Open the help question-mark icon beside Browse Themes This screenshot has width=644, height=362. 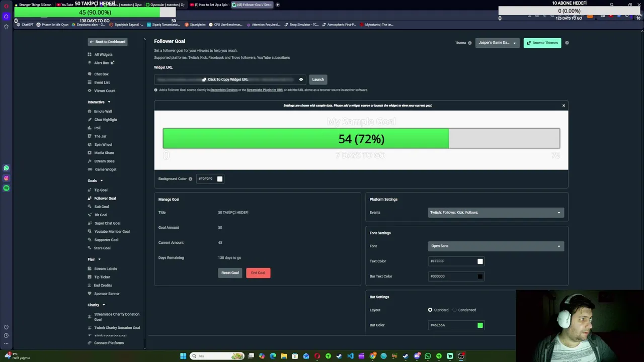[567, 43]
